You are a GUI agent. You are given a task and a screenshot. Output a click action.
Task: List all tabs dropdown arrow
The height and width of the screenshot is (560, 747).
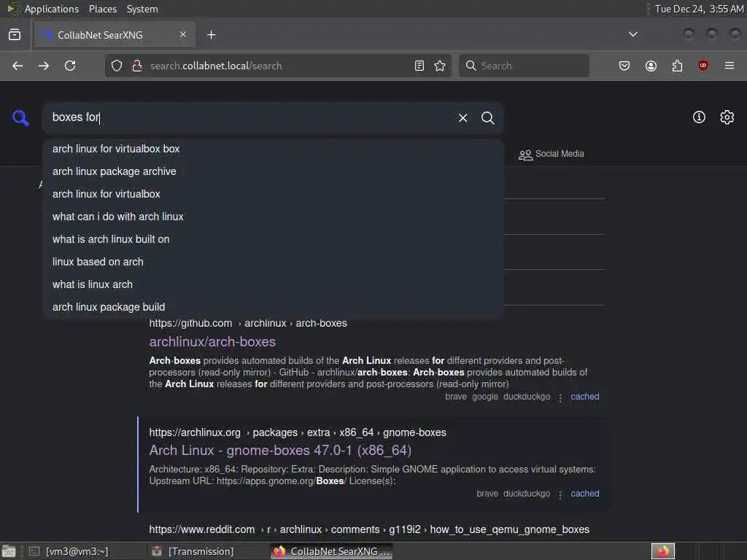(633, 34)
